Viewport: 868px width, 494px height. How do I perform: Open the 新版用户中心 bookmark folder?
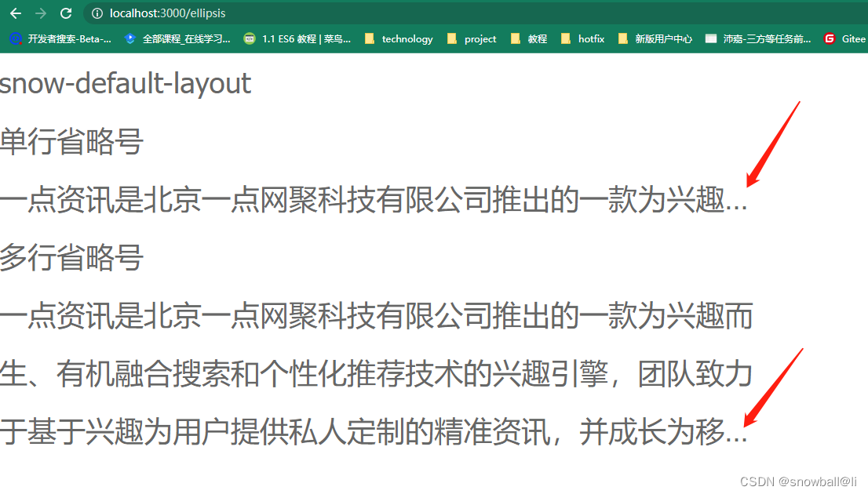[655, 38]
